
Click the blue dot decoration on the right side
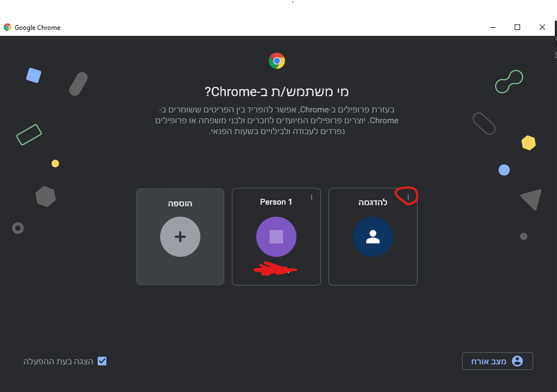[504, 170]
